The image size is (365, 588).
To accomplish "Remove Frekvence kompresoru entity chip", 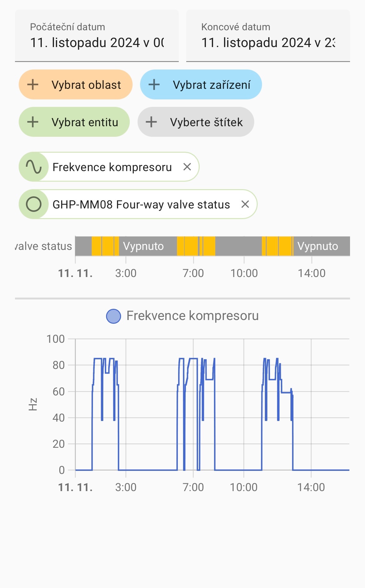I will coord(187,167).
